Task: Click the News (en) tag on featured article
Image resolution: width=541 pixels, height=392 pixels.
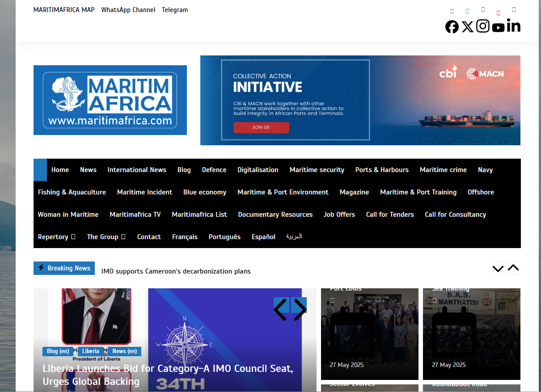Action: pos(125,351)
